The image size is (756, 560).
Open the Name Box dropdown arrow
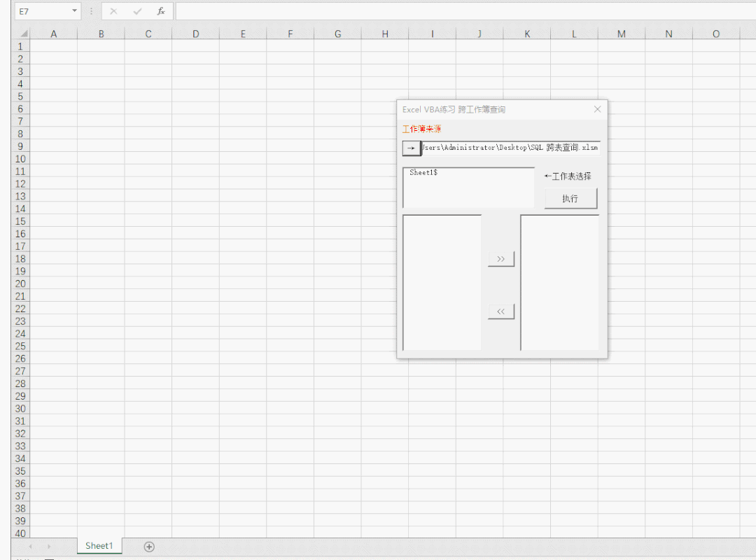(x=74, y=10)
